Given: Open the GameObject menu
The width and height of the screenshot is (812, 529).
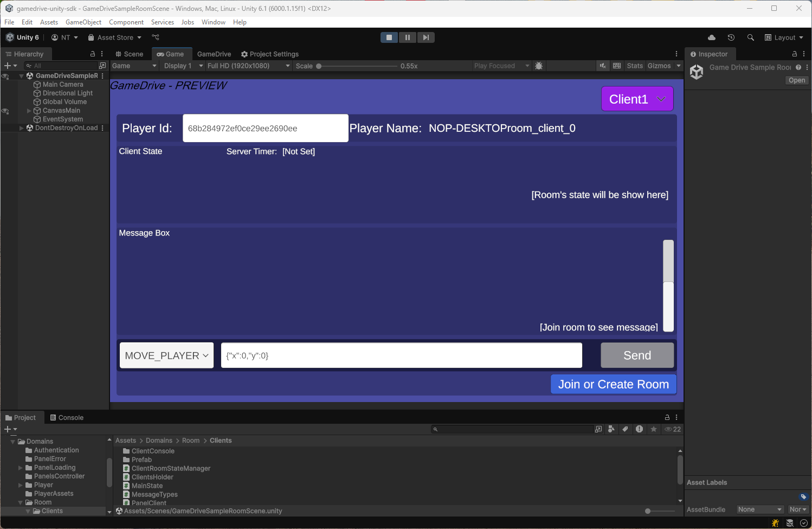Looking at the screenshot, I should (83, 22).
